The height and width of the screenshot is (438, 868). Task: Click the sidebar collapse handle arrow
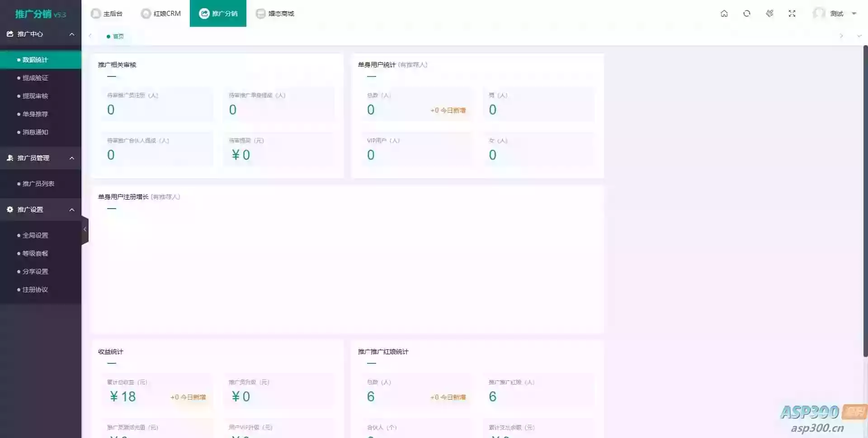tap(85, 229)
